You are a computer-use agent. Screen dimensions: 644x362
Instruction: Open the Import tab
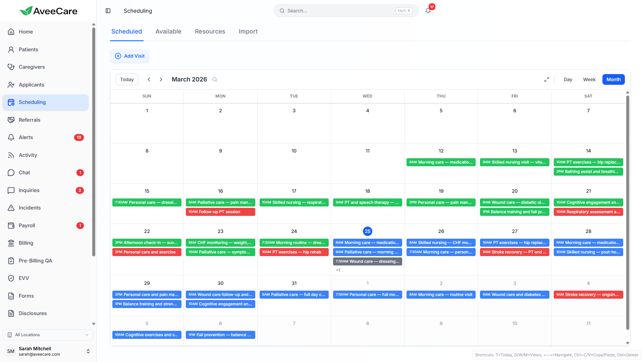pyautogui.click(x=248, y=31)
